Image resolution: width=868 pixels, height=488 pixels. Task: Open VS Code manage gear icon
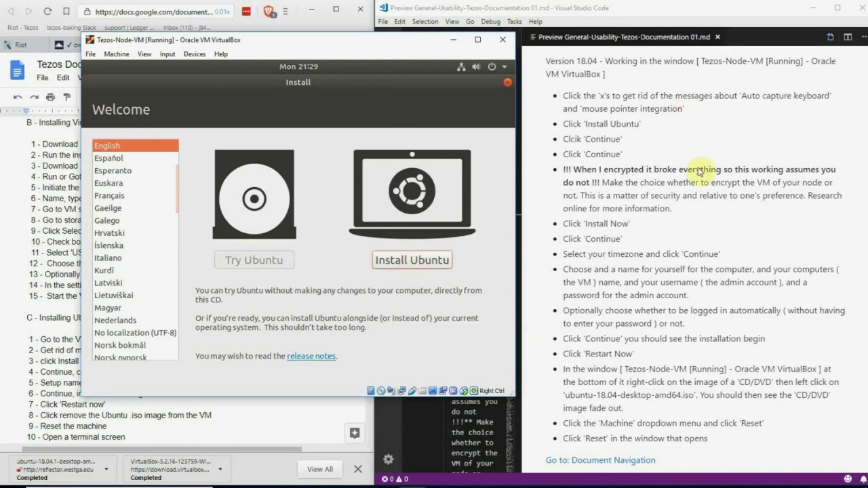[x=388, y=459]
